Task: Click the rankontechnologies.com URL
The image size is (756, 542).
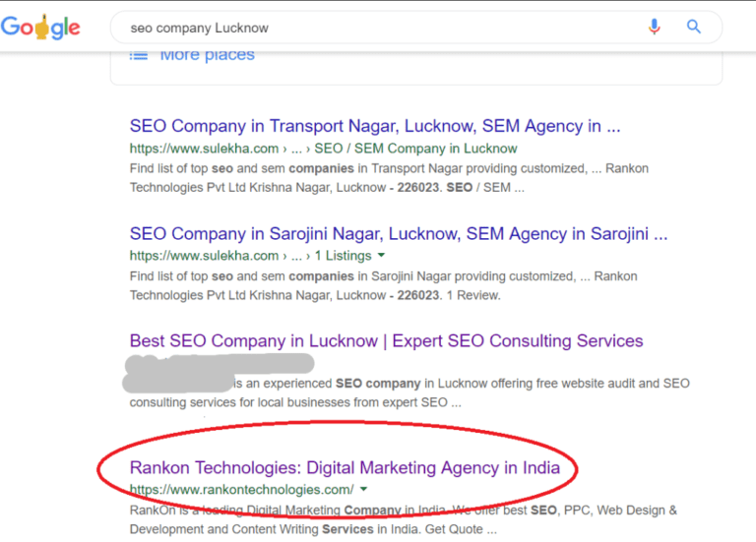Action: click(241, 489)
